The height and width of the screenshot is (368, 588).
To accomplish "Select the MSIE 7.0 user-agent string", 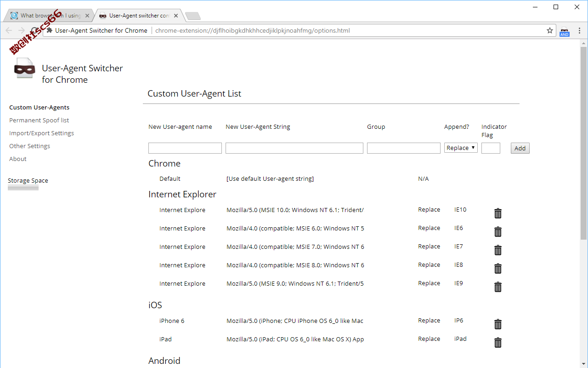I will coord(295,247).
